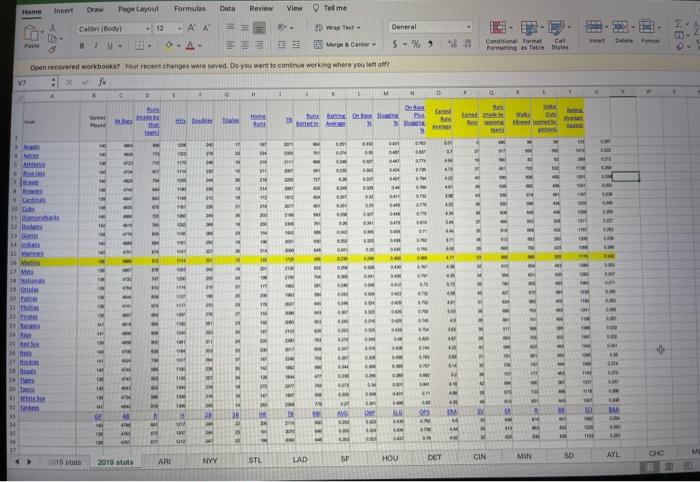Select column header O

(x=439, y=93)
